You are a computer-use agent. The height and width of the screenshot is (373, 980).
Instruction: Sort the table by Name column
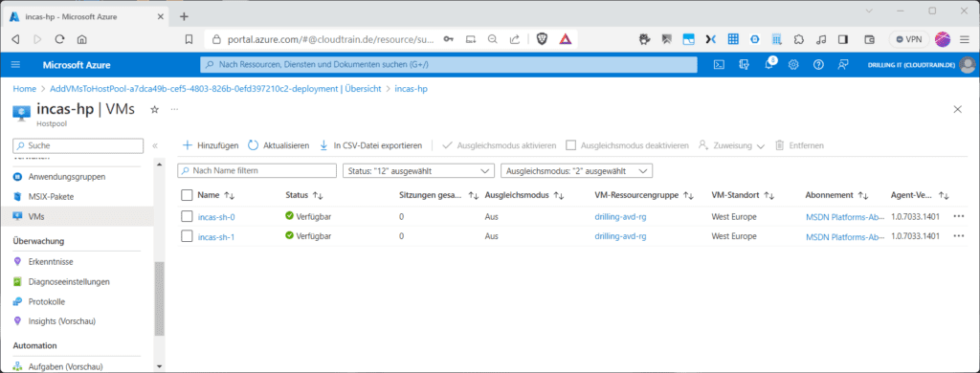(x=215, y=195)
